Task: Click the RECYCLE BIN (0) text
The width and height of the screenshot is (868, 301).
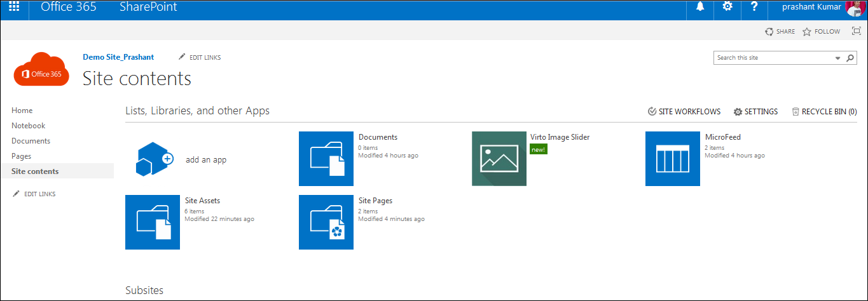Action: tap(829, 112)
